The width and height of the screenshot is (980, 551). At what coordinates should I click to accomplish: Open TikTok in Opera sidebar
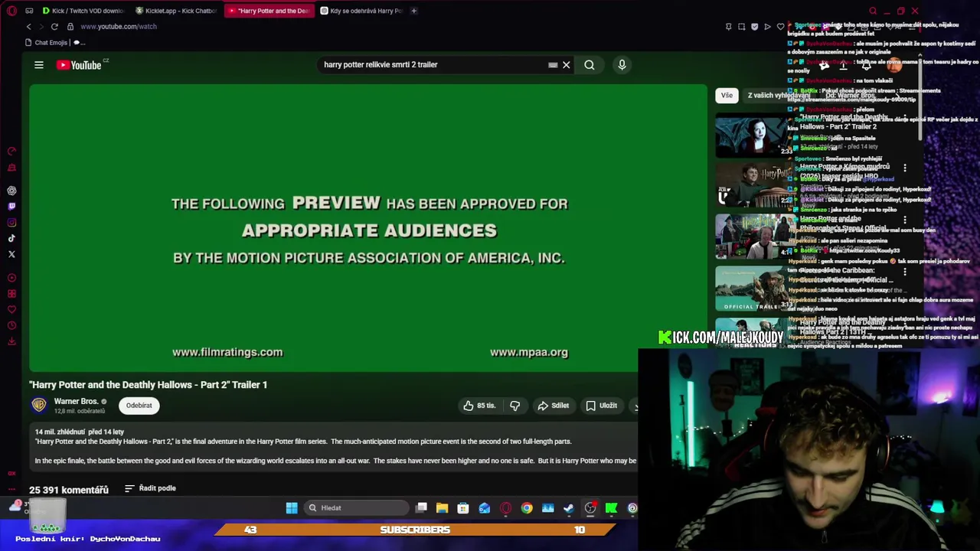(11, 239)
